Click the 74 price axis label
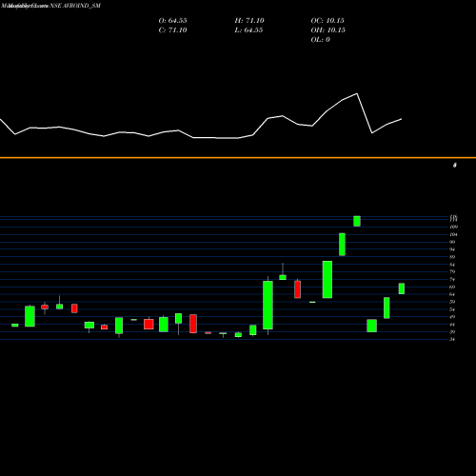 (452, 279)
